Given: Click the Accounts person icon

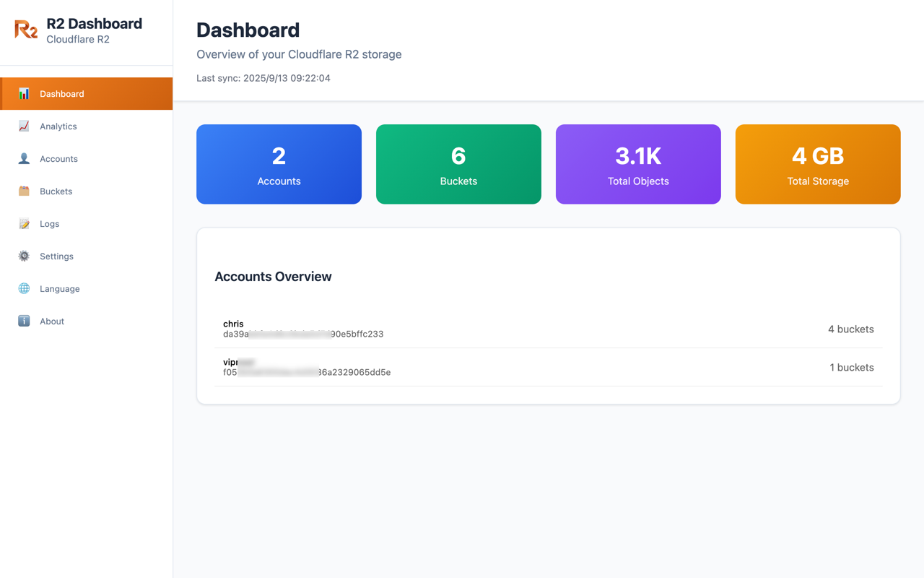Looking at the screenshot, I should click(x=24, y=158).
